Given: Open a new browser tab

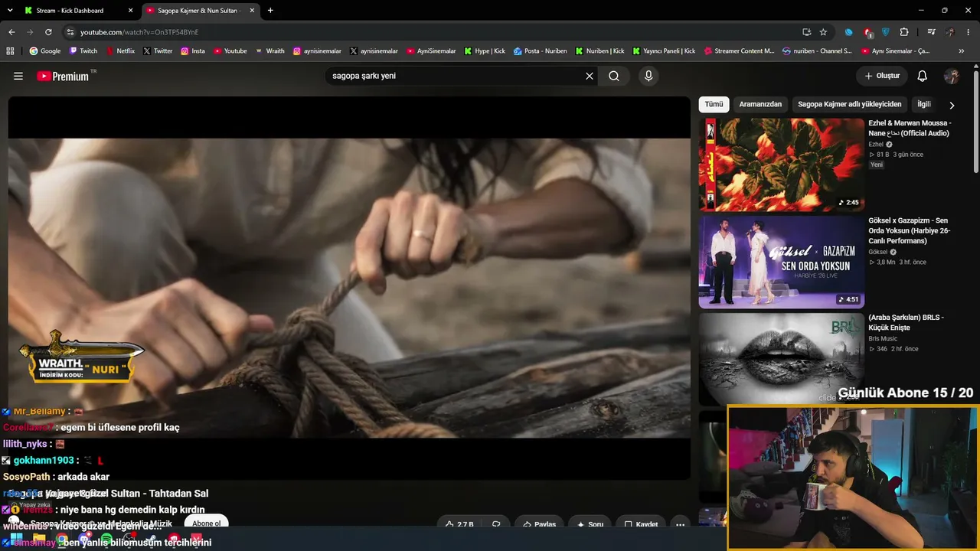Looking at the screenshot, I should pos(270,11).
